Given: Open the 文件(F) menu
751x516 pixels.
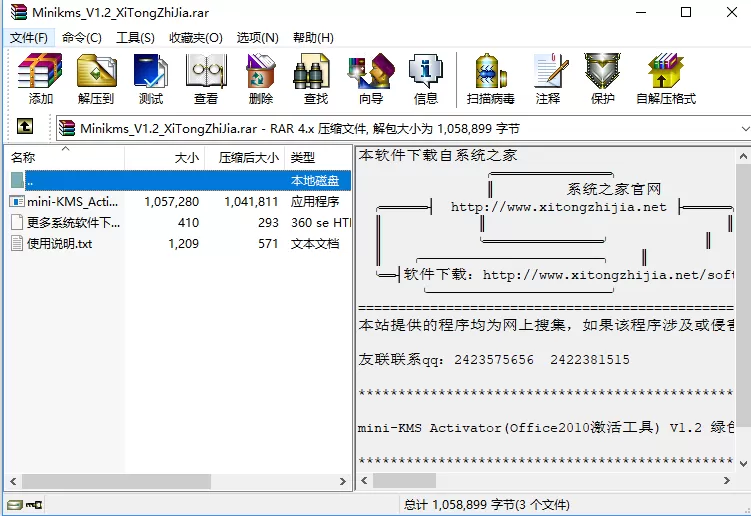Looking at the screenshot, I should (29, 37).
